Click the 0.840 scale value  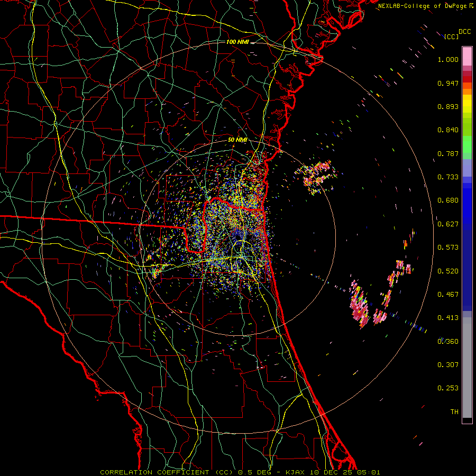(x=448, y=130)
